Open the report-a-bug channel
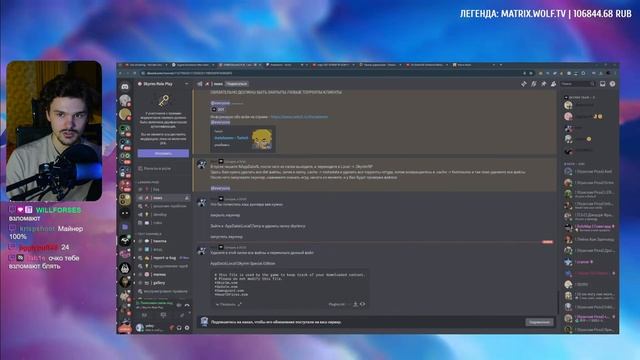Screen dimensions: 640x360 163,258
